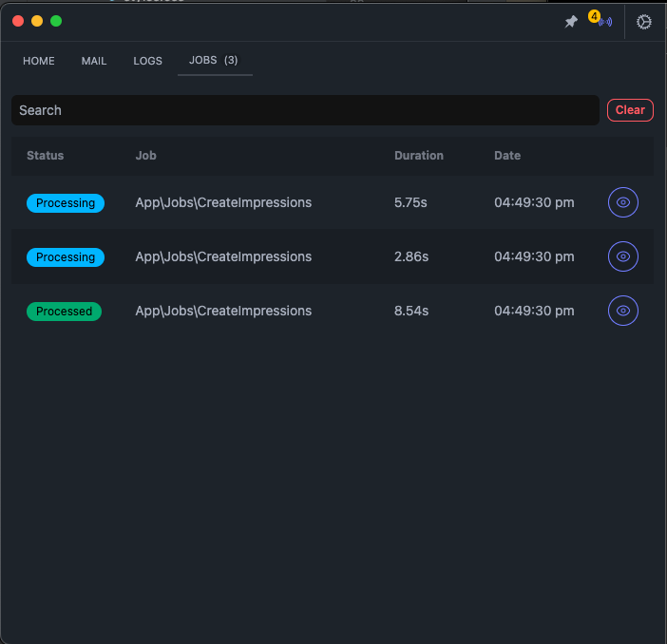The height and width of the screenshot is (644, 667).
Task: Select Processing badge in 2.86s row
Action: pos(66,256)
